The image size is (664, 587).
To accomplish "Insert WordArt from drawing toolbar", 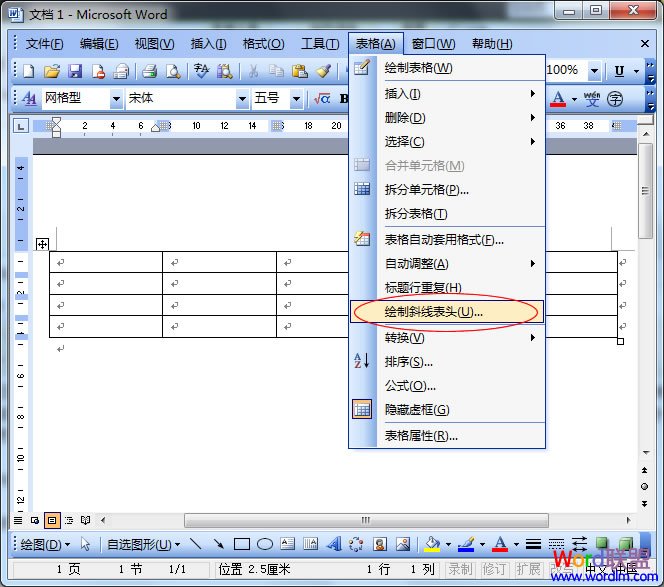I will click(x=334, y=543).
